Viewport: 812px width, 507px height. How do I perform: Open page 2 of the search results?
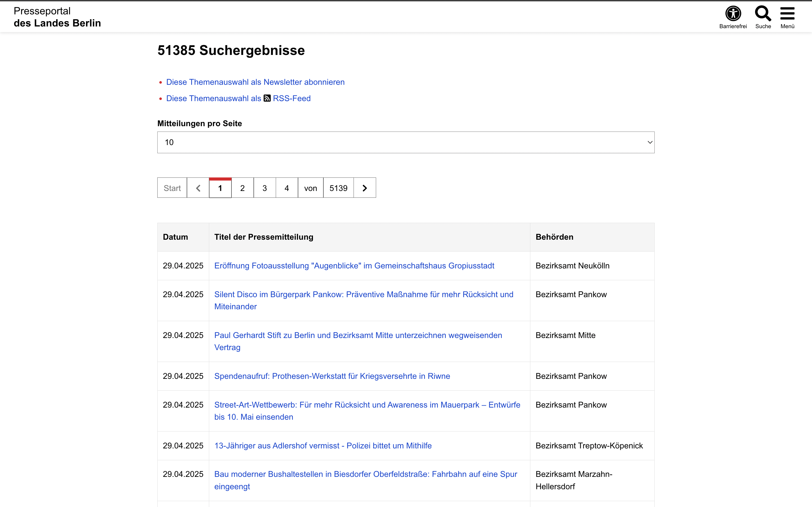[242, 188]
